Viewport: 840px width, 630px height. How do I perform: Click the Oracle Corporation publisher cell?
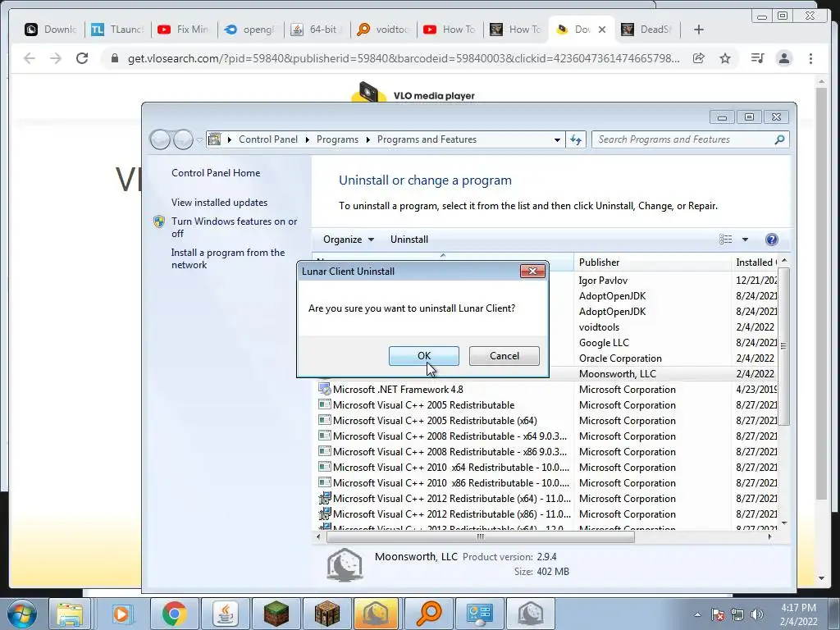click(x=620, y=358)
